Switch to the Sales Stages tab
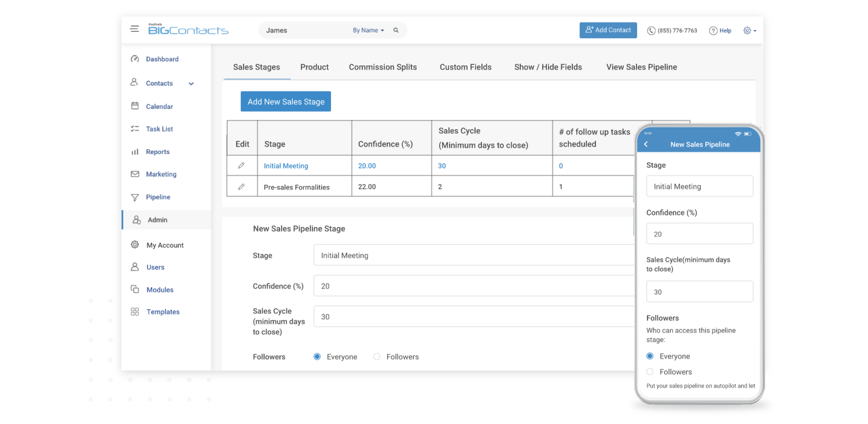 [256, 67]
